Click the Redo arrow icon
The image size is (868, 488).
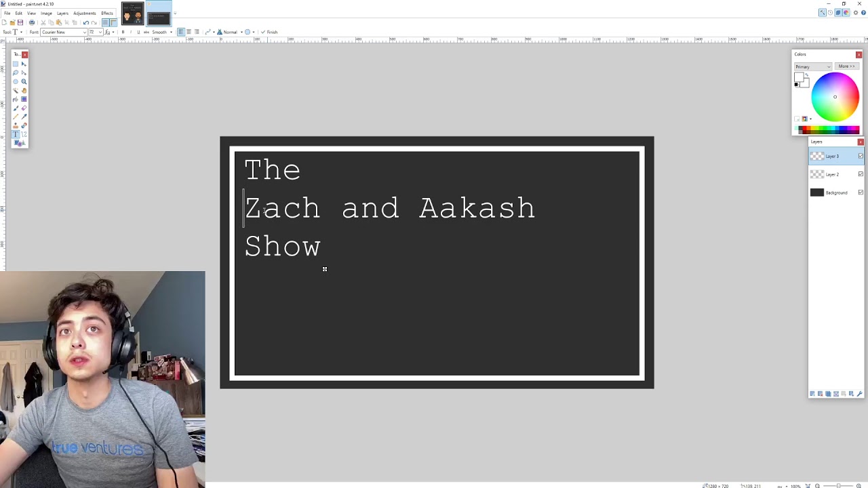(94, 22)
